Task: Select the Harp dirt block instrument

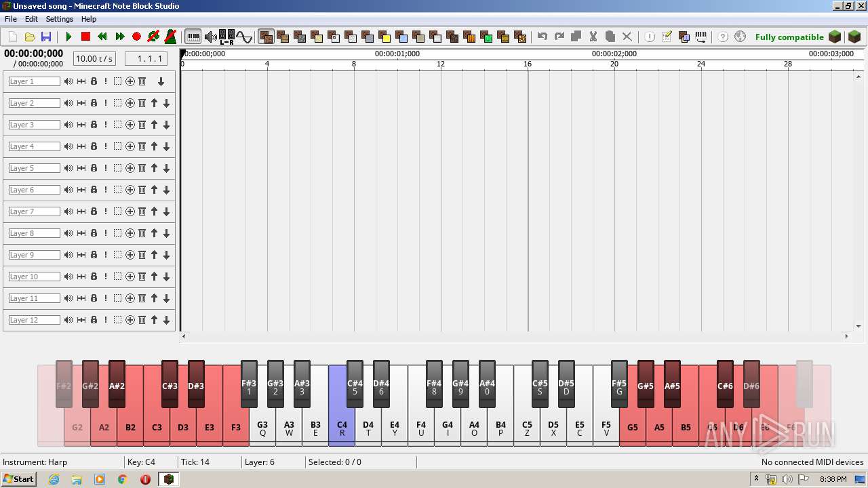Action: (x=267, y=37)
